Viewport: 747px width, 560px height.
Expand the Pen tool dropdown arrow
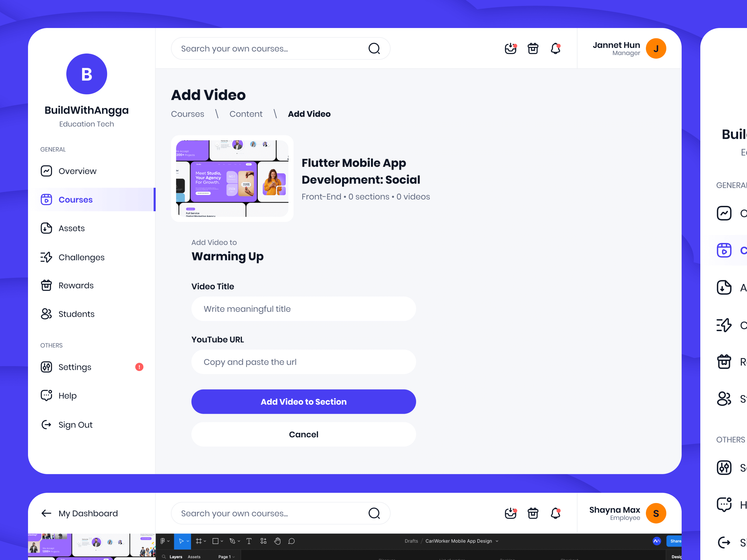pos(239,541)
